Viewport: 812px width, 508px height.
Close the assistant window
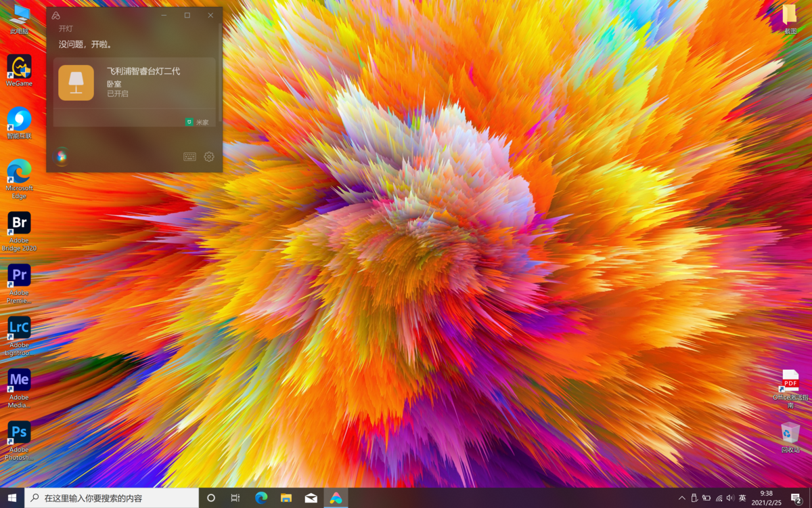coord(210,16)
